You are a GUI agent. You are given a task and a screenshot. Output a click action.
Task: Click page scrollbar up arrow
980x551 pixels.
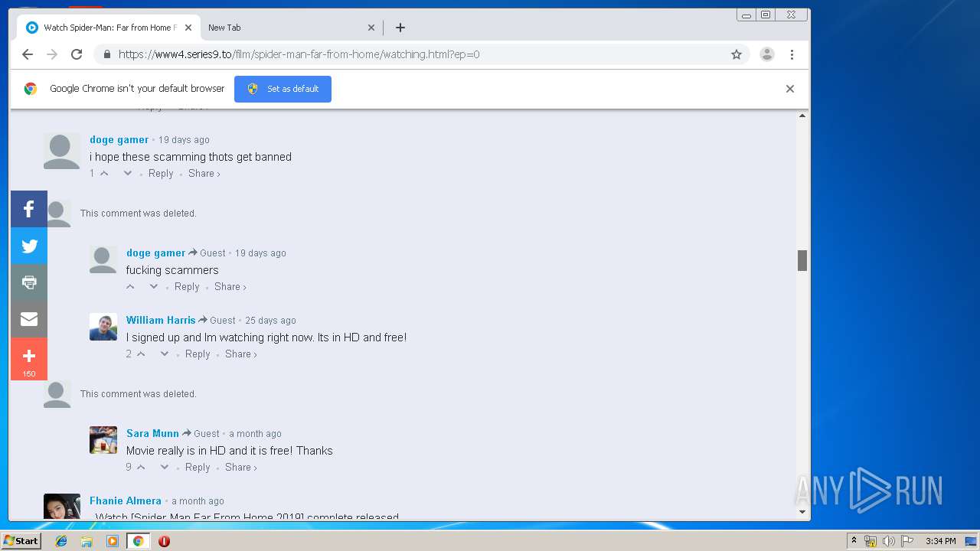(x=802, y=116)
